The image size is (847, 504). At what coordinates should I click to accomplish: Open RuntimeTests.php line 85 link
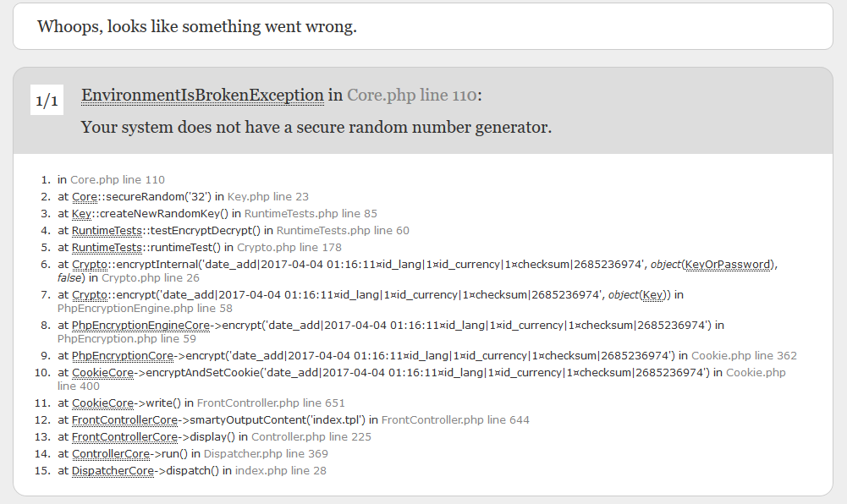(x=311, y=213)
